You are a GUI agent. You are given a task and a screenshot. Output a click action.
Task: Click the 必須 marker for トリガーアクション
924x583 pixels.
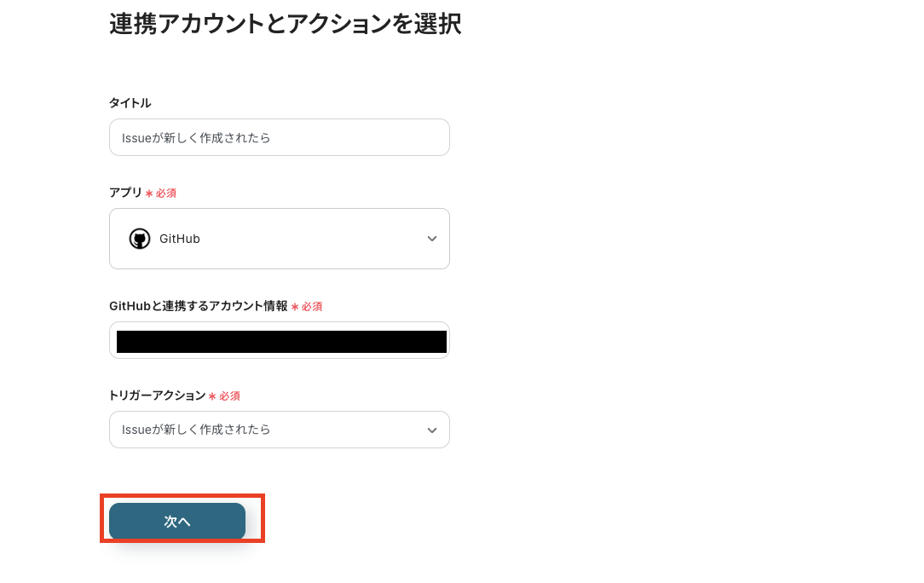(226, 395)
